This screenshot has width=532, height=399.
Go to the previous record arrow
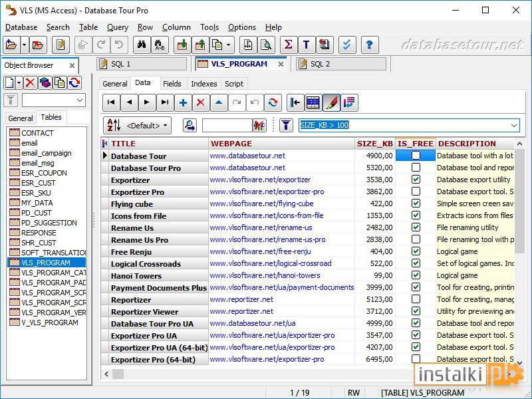tap(129, 102)
